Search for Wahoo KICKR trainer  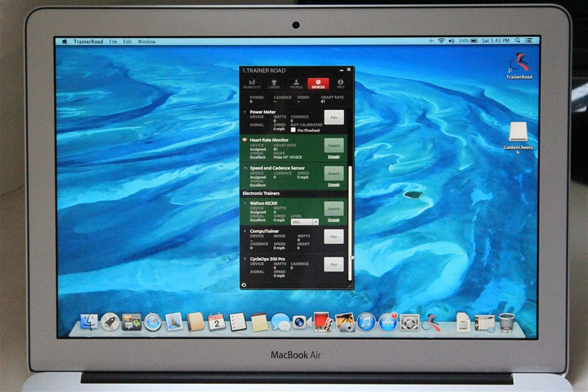(x=334, y=209)
